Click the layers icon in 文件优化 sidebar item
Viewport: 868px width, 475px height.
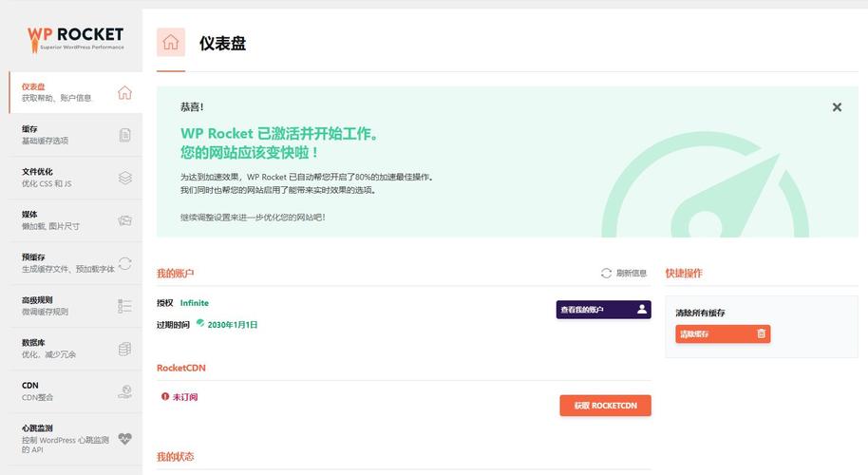(x=125, y=178)
